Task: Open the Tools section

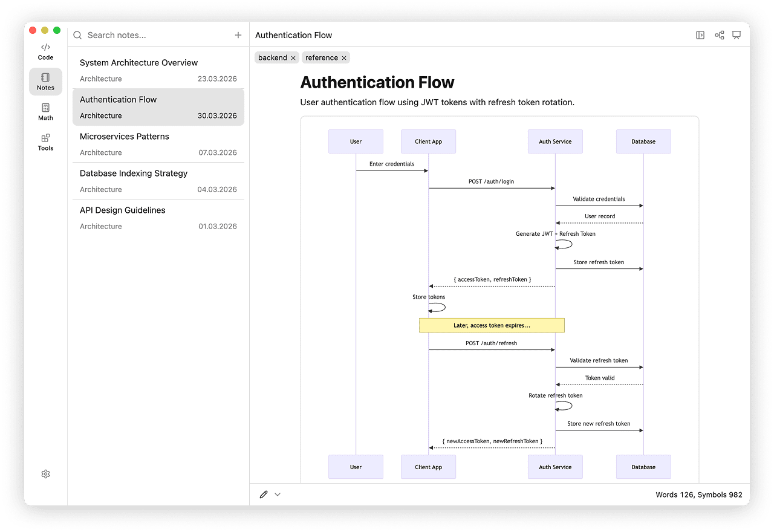Action: point(45,142)
